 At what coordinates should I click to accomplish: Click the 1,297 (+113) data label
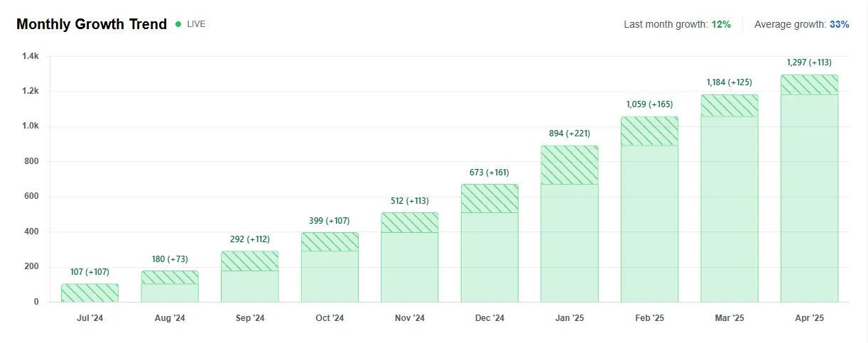point(809,62)
